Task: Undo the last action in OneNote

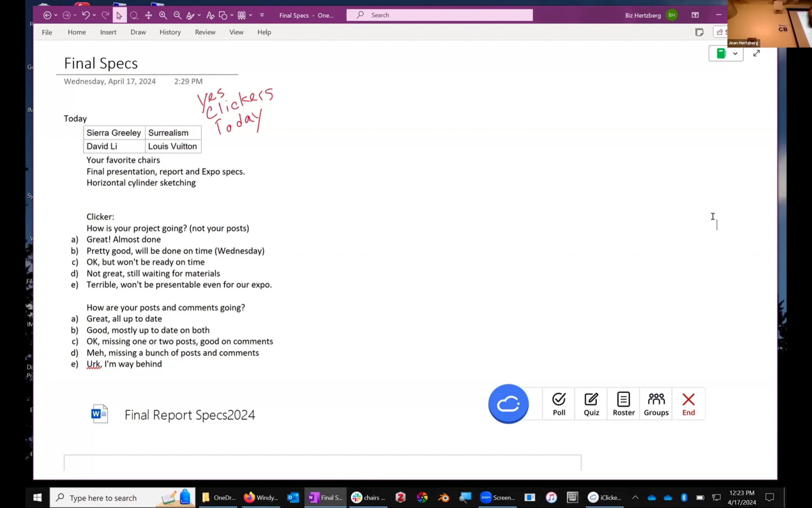Action: pos(86,15)
